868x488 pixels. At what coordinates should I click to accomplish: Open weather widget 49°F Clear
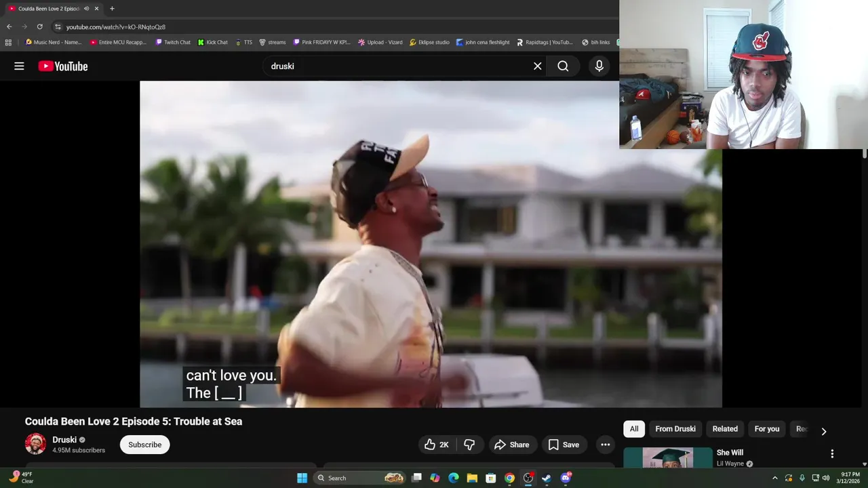point(20,478)
